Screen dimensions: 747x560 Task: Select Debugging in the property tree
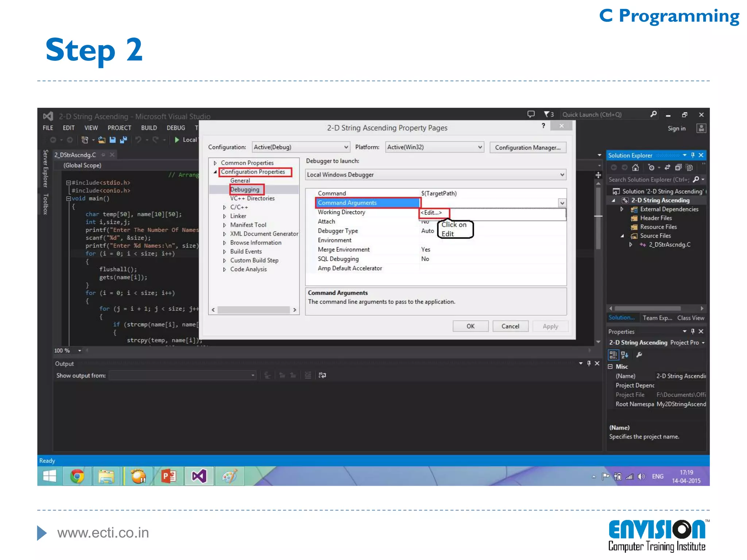tap(245, 190)
